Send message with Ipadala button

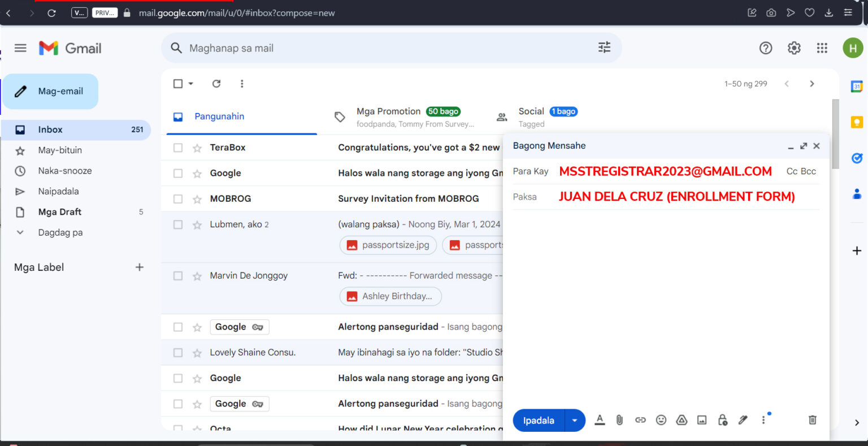tap(539, 421)
